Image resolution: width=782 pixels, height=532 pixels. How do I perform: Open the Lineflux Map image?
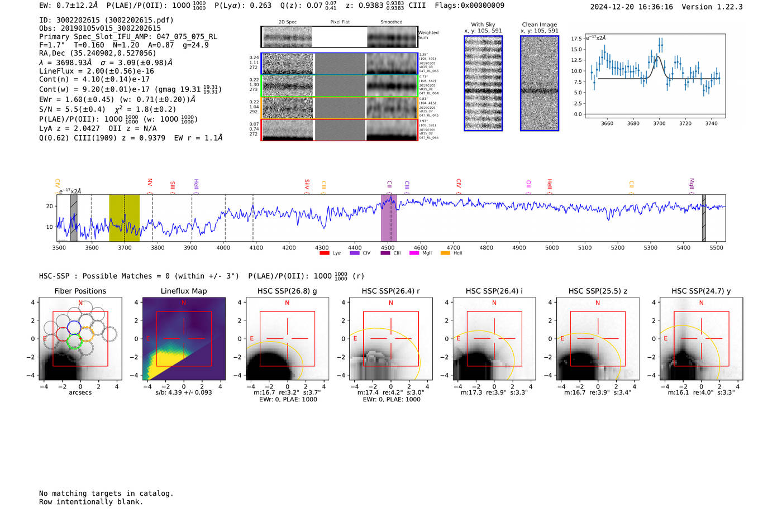tap(184, 339)
